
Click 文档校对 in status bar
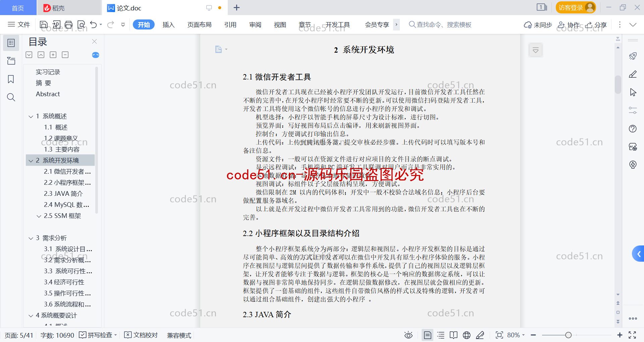(141, 335)
